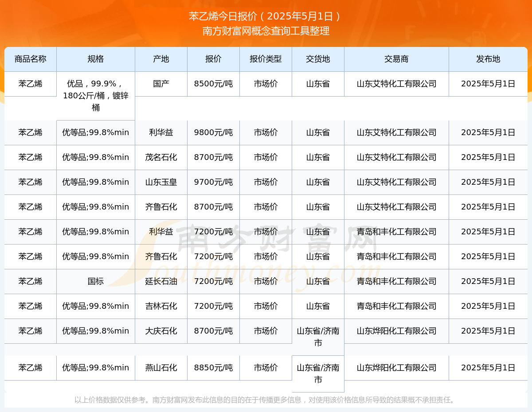Viewport: 532px width, 412px height.
Task: Click 山东烨阳化工有限公司 in the 大庆石化 row
Action: [x=396, y=331]
